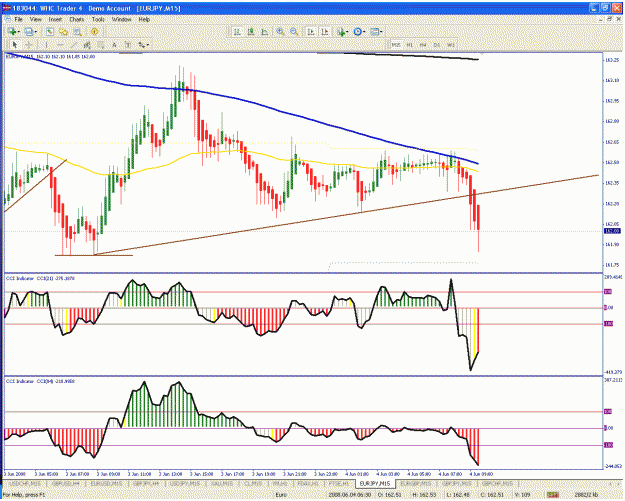Switch chart to line chart icon
Screen dimensions: 625x501
point(264,32)
